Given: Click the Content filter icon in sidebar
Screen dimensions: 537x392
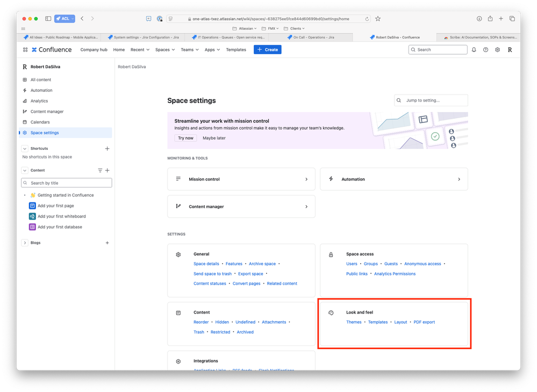Looking at the screenshot, I should click(100, 170).
